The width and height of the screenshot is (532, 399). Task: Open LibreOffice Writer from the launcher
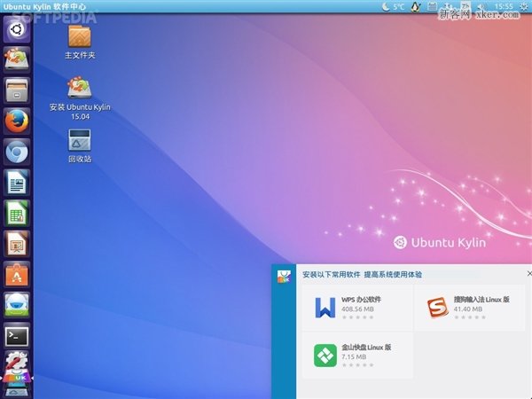point(16,183)
